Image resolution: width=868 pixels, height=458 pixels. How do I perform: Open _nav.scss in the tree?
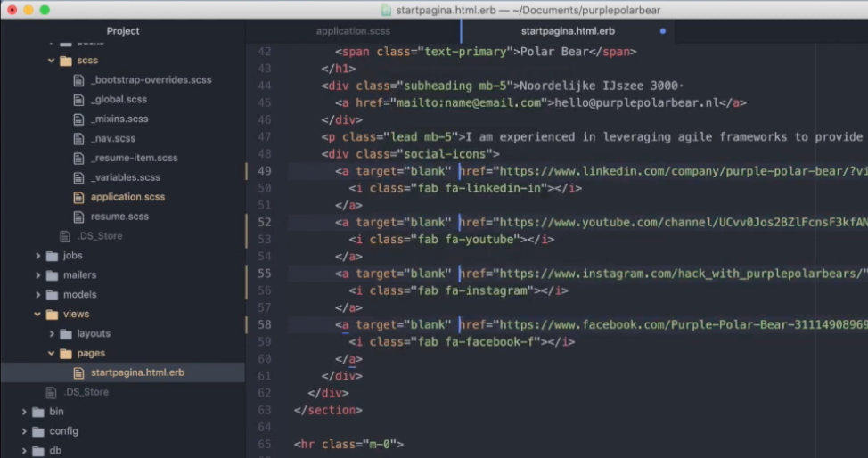113,138
